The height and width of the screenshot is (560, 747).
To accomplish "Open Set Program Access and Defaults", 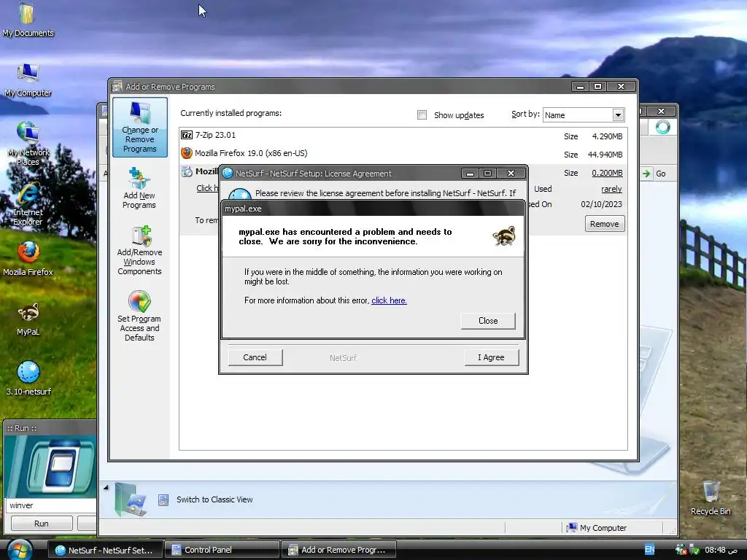I will [x=139, y=316].
